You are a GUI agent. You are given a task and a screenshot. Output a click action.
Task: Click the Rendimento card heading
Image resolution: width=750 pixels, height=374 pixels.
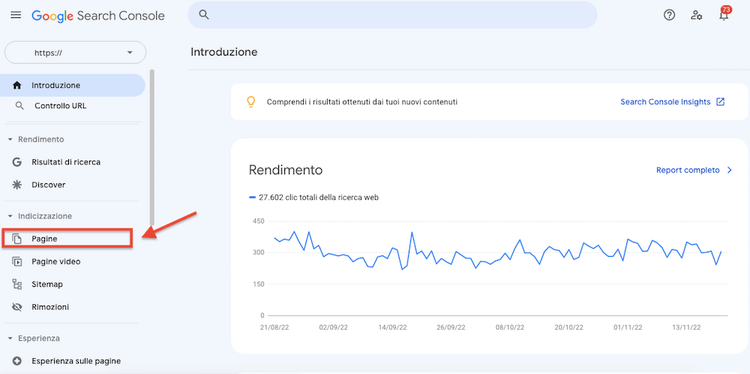click(286, 170)
